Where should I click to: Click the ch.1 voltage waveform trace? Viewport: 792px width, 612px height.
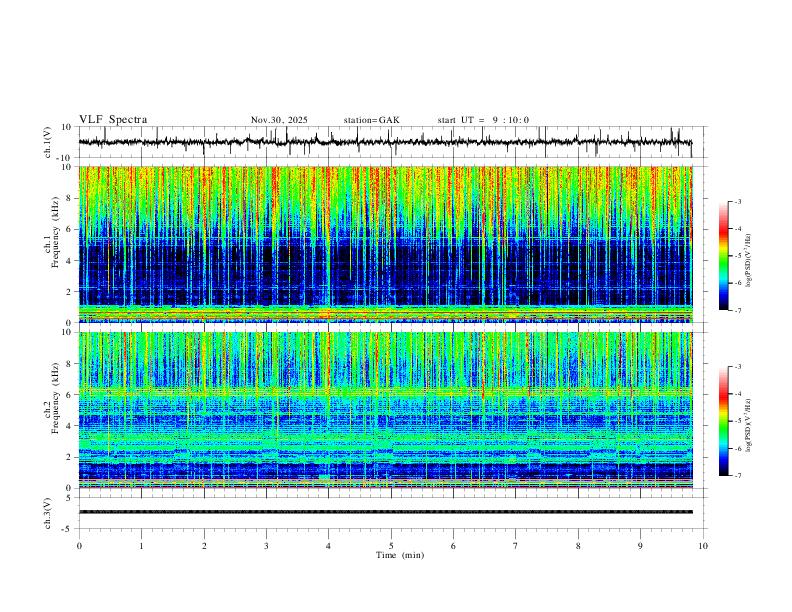click(x=385, y=142)
